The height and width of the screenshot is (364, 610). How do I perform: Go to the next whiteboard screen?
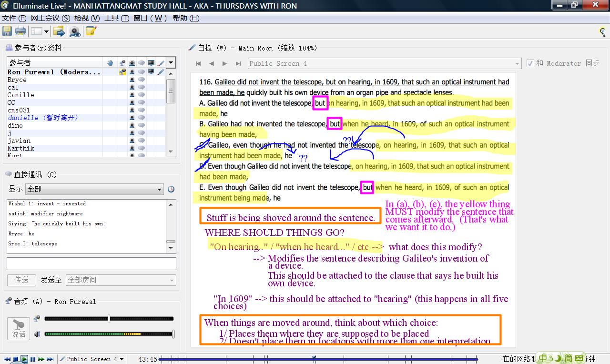pyautogui.click(x=225, y=63)
